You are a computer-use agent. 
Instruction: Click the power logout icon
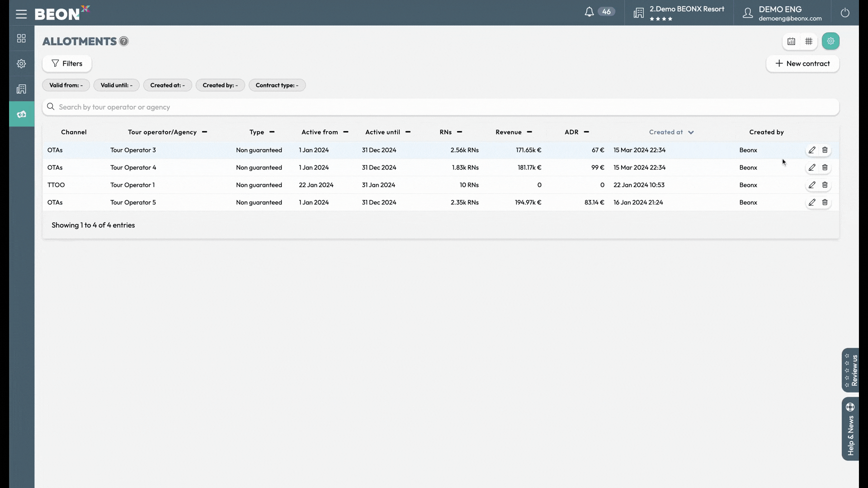[845, 13]
